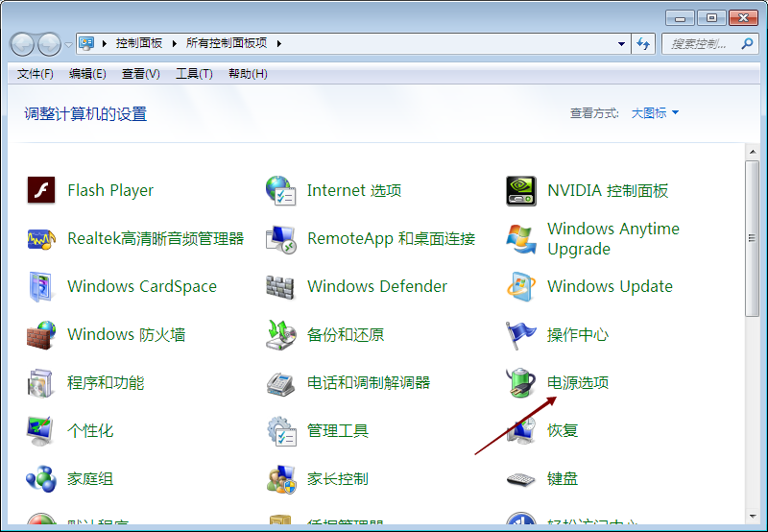The height and width of the screenshot is (532, 768).
Task: Open the 备份和还原 icon
Action: tap(280, 334)
